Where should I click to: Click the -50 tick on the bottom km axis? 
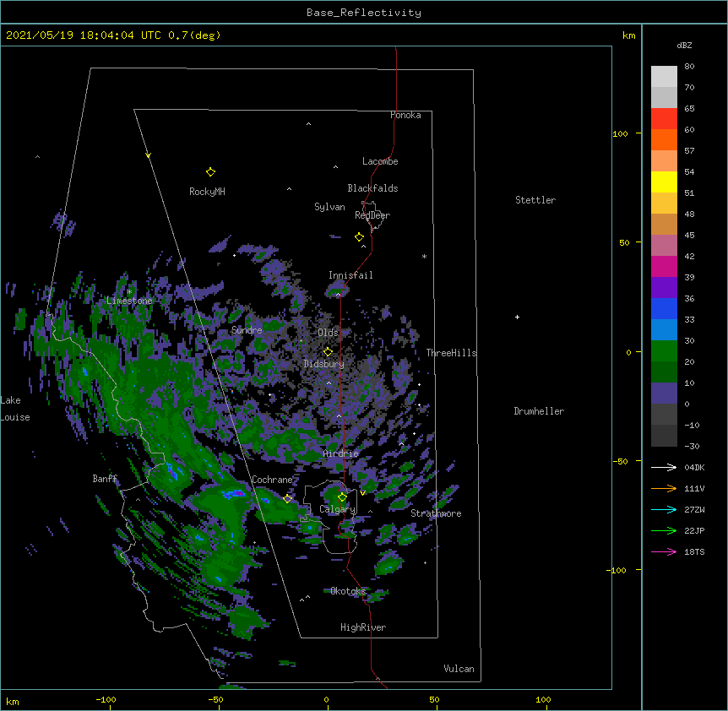pyautogui.click(x=215, y=699)
